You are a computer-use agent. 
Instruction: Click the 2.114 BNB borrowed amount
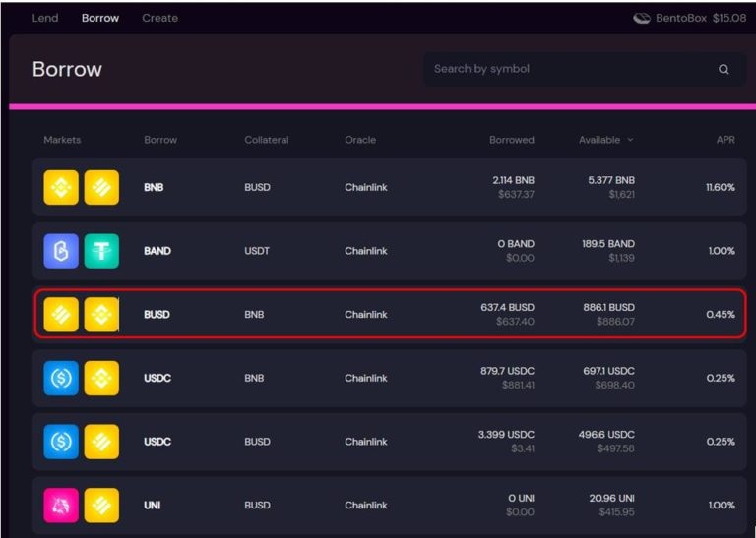tap(514, 180)
